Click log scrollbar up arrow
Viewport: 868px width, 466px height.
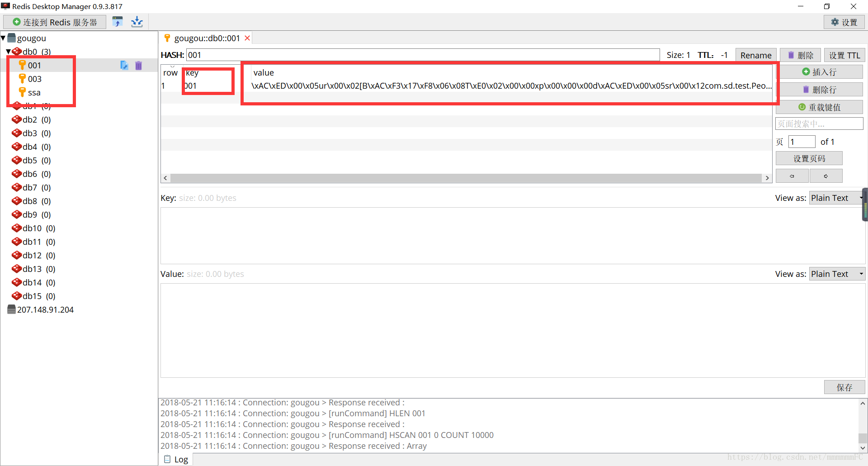click(x=863, y=403)
